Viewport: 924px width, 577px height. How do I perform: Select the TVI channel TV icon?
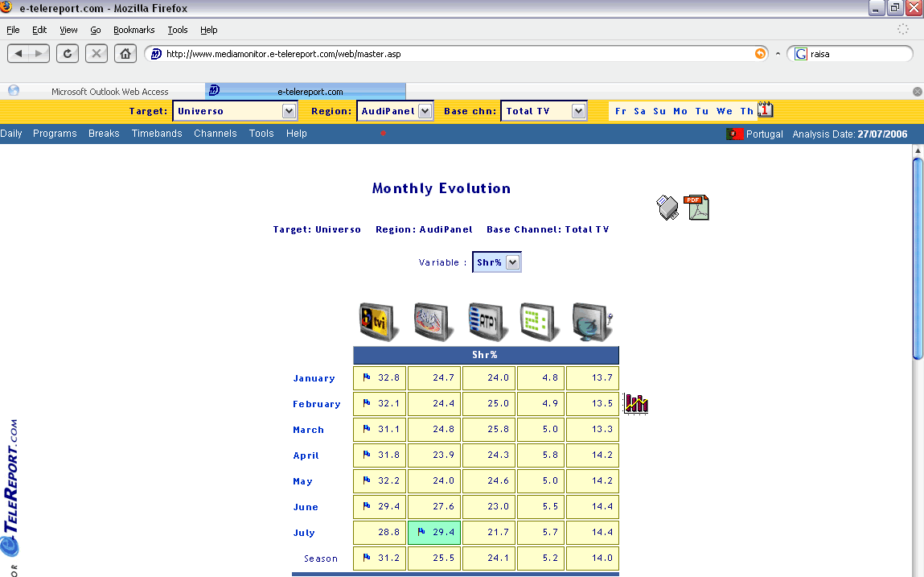click(378, 322)
